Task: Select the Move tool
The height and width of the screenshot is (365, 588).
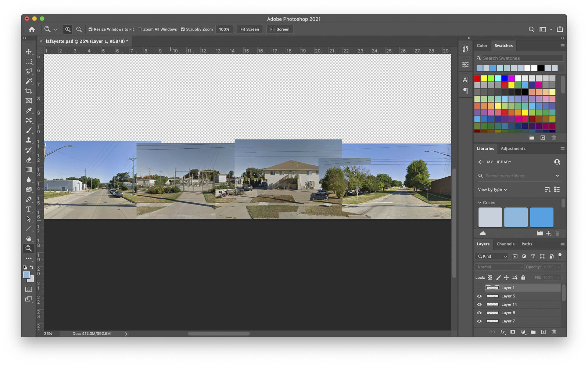Action: tap(29, 52)
